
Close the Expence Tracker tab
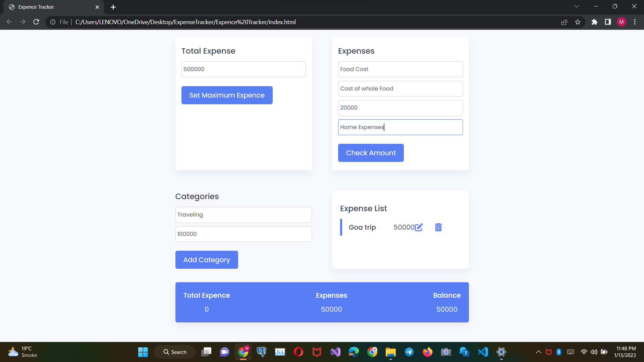pyautogui.click(x=97, y=7)
